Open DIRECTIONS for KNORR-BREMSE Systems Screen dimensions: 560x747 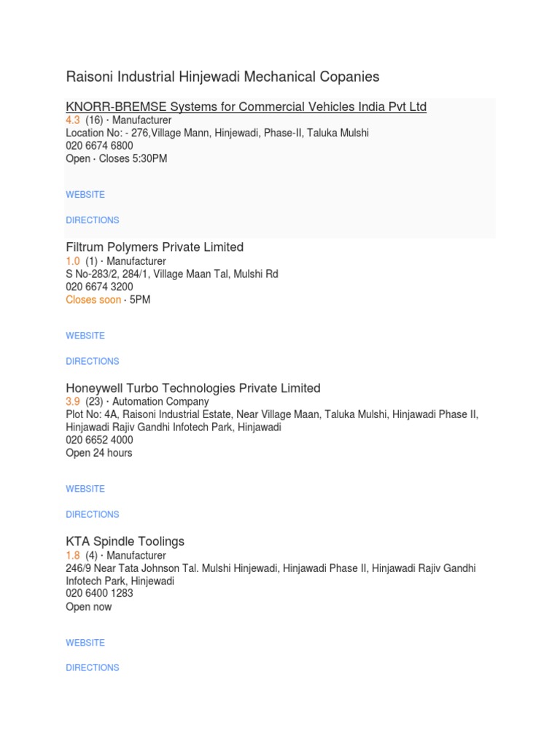[93, 220]
